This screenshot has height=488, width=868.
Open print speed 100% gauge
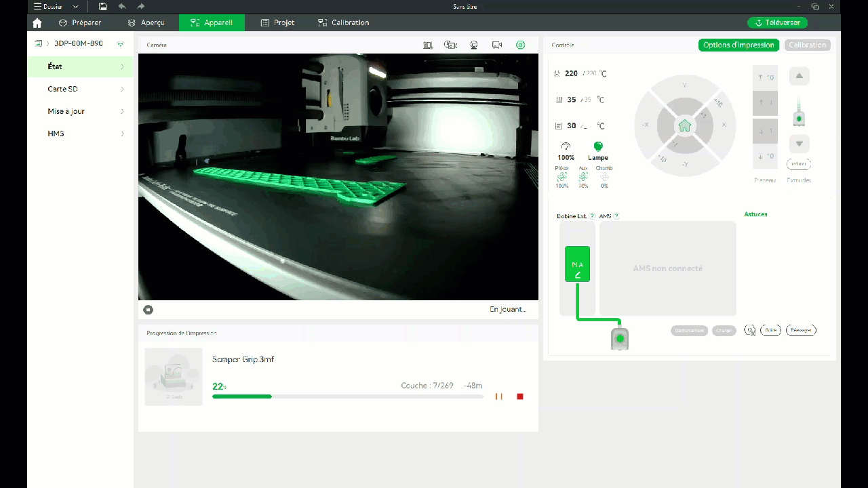[566, 150]
